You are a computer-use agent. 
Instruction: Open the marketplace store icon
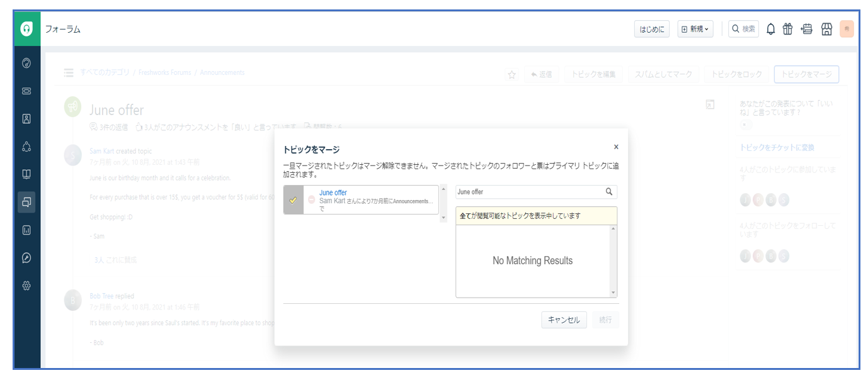click(x=827, y=29)
